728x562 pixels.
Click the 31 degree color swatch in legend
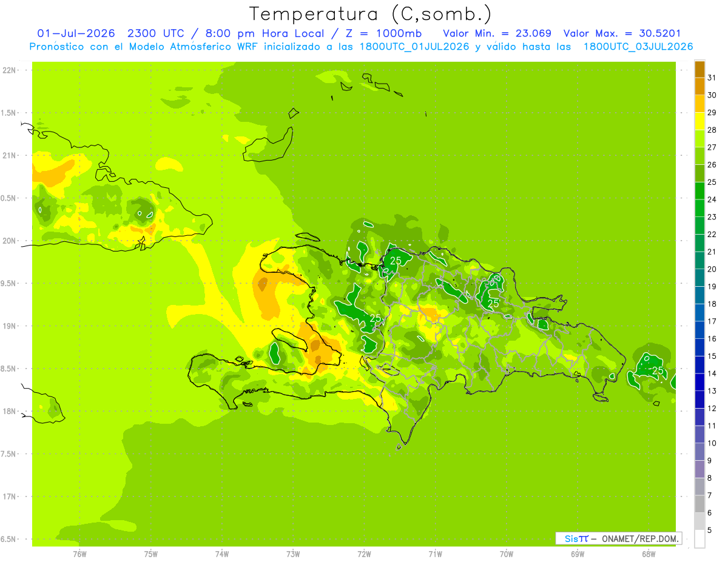(x=699, y=69)
